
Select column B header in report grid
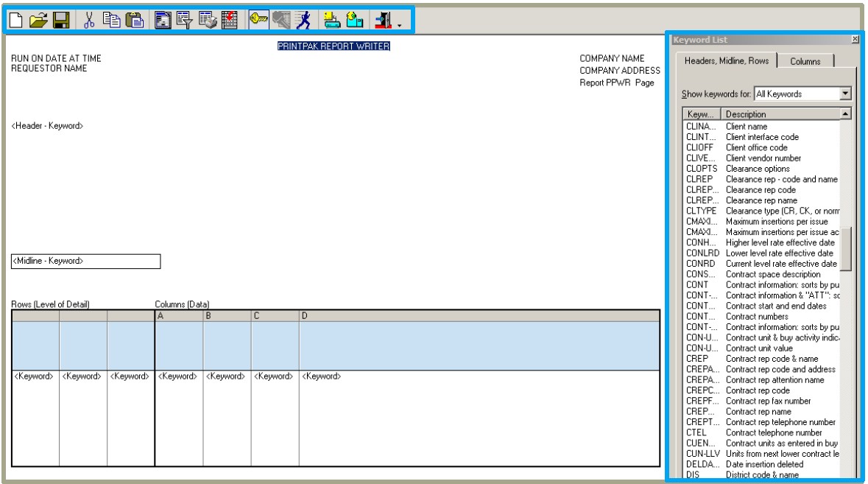227,315
